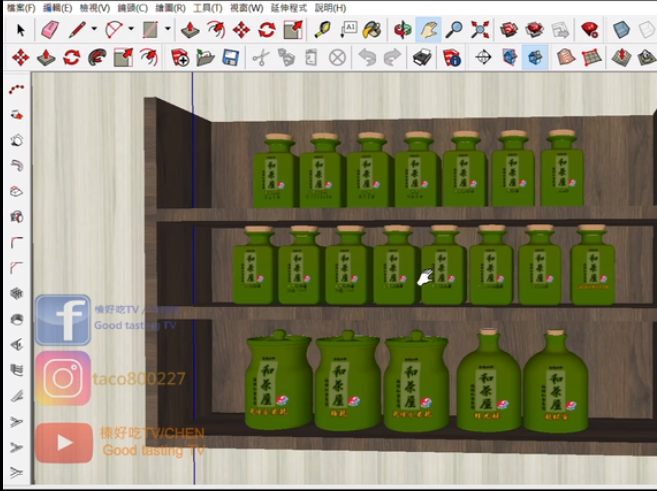Expand the Line tool dropdown arrow
657x491 pixels.
tap(94, 29)
